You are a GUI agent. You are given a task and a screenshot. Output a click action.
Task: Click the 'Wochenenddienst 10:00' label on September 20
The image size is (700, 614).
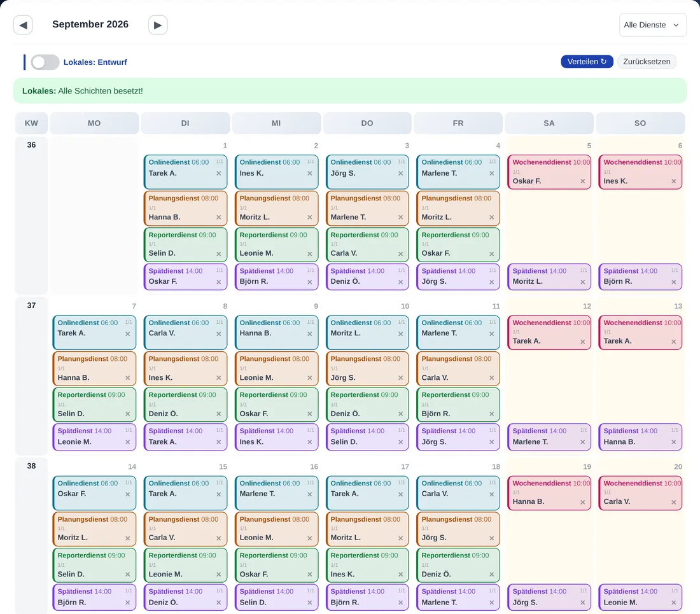[642, 484]
